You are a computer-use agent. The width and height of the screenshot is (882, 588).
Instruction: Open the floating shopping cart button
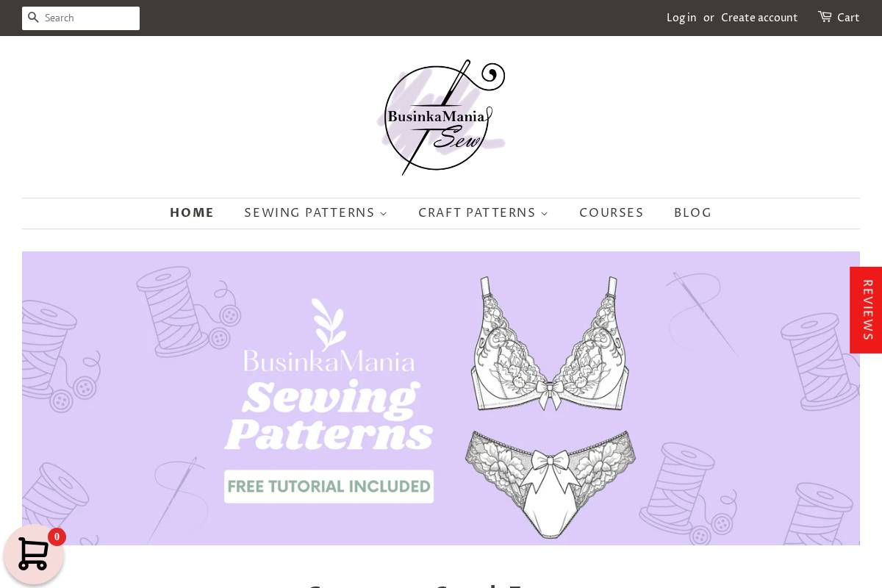[33, 554]
